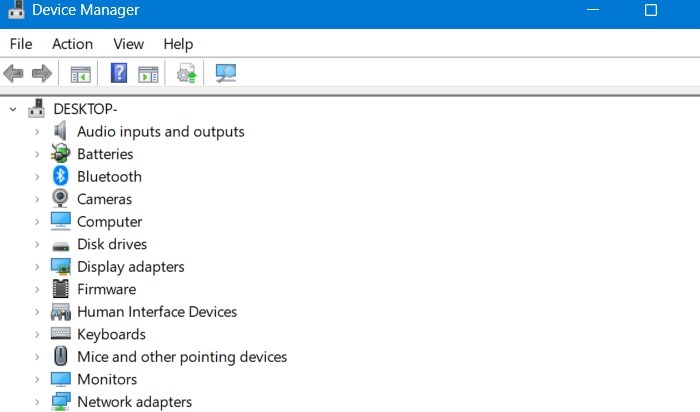Select the Cameras label
The height and width of the screenshot is (412, 700).
[x=104, y=199]
